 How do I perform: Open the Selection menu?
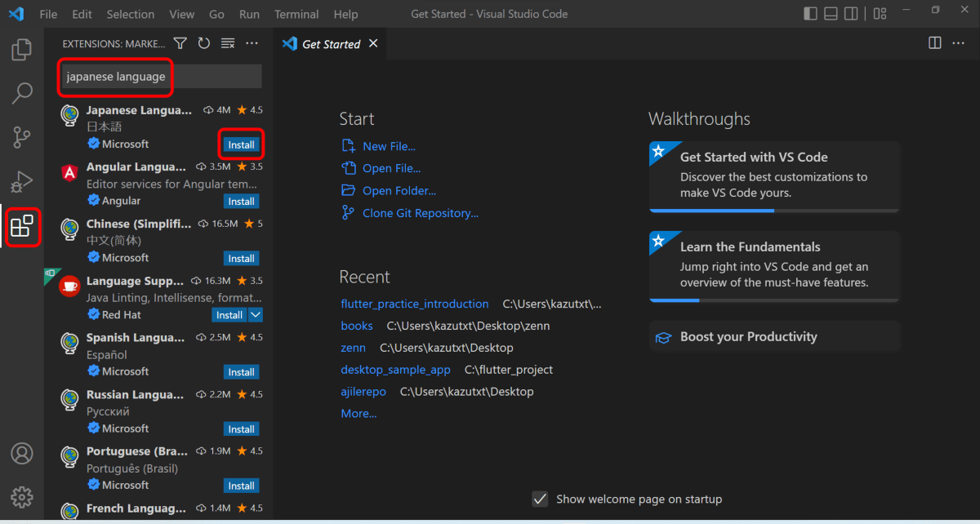point(131,14)
